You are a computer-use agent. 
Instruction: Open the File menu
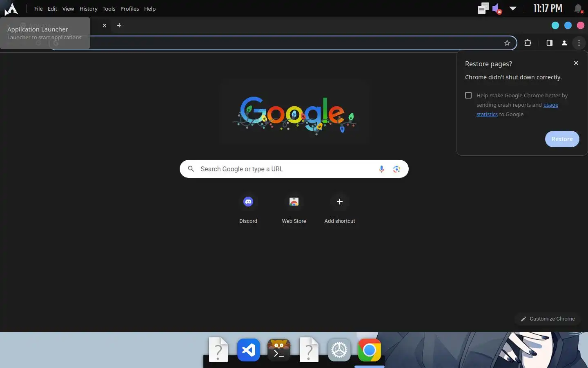pyautogui.click(x=38, y=9)
